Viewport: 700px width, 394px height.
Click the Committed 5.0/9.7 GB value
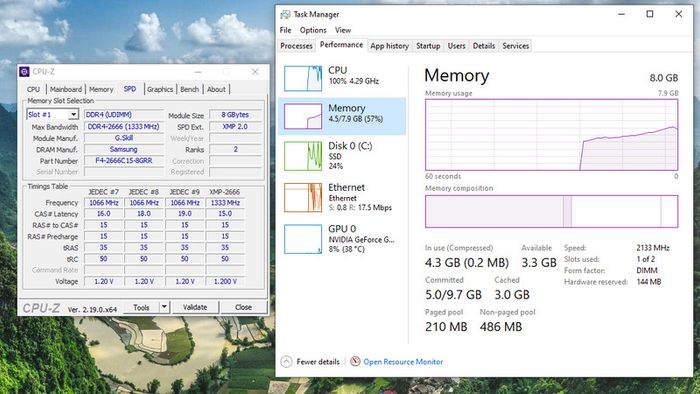(x=453, y=295)
